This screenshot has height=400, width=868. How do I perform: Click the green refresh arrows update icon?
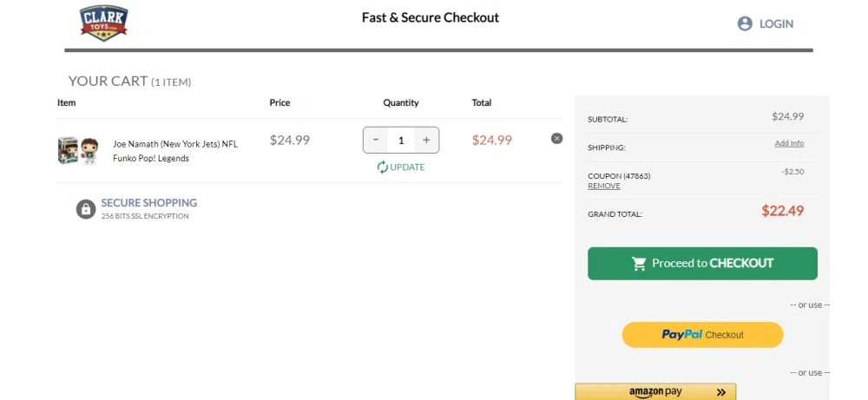tap(383, 167)
